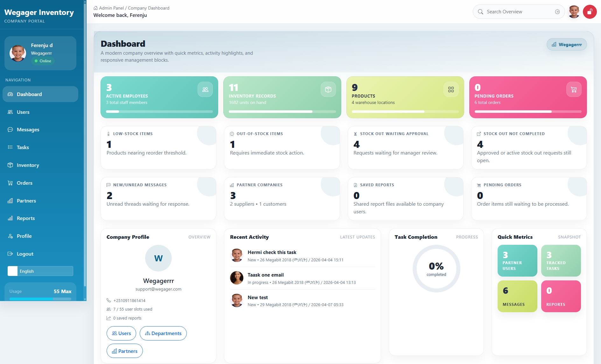Open the Messages nav item

point(40,130)
